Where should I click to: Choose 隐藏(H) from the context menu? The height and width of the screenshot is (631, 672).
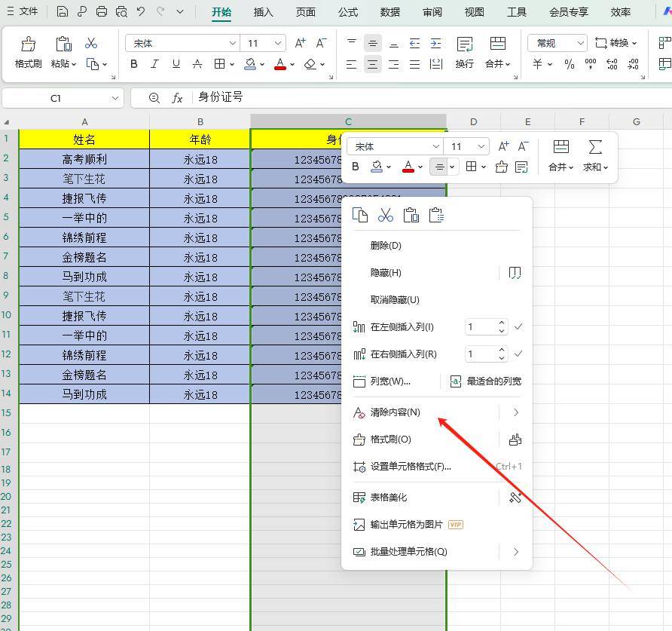(386, 273)
